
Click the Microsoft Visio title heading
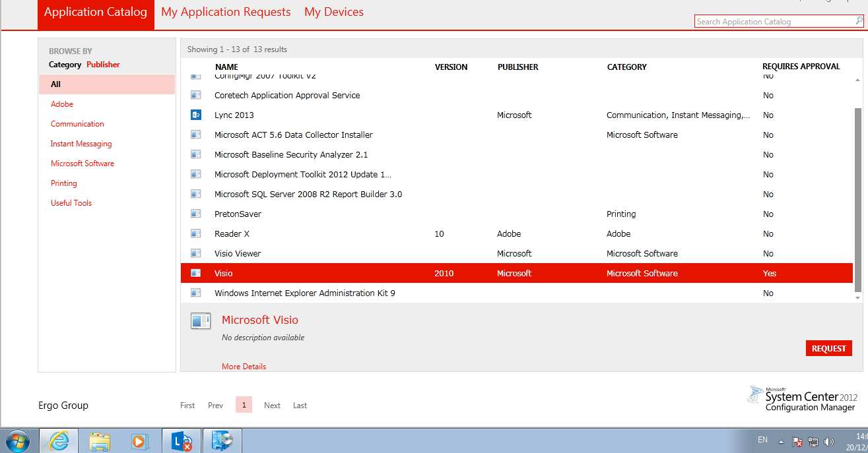click(260, 320)
